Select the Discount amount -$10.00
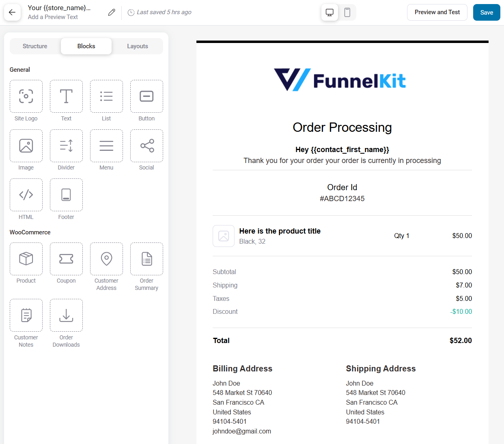This screenshot has width=504, height=444. coord(461,312)
